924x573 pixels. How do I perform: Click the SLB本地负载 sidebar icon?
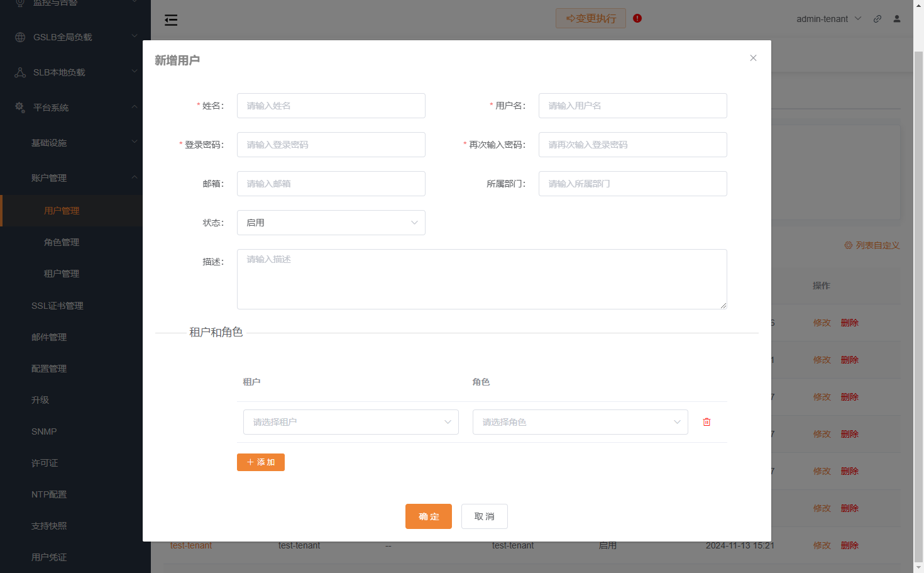pyautogui.click(x=18, y=72)
